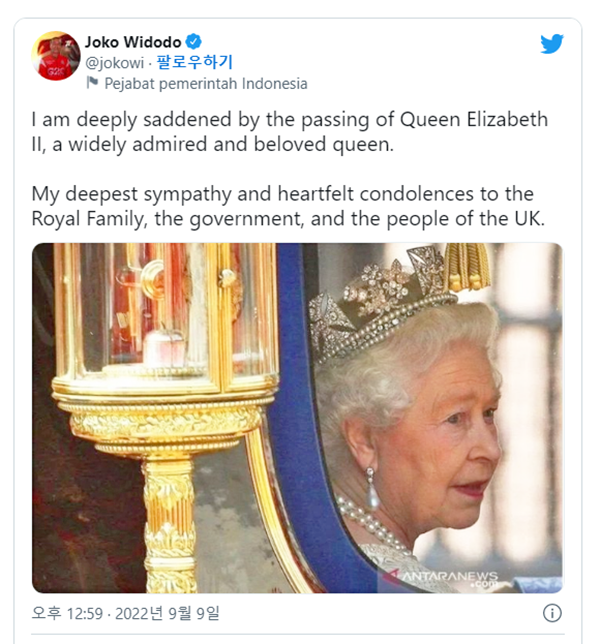Open the attached Queen photo

(x=297, y=418)
